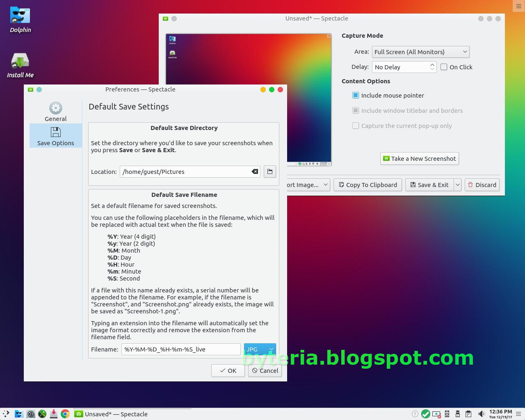Expand the Save & Exit options arrow

coord(457,185)
